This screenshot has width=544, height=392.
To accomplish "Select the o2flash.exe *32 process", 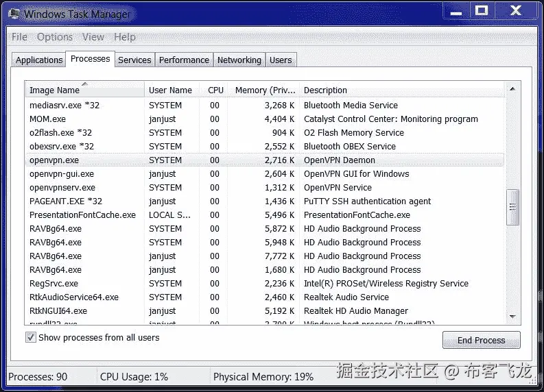I will coord(264,132).
